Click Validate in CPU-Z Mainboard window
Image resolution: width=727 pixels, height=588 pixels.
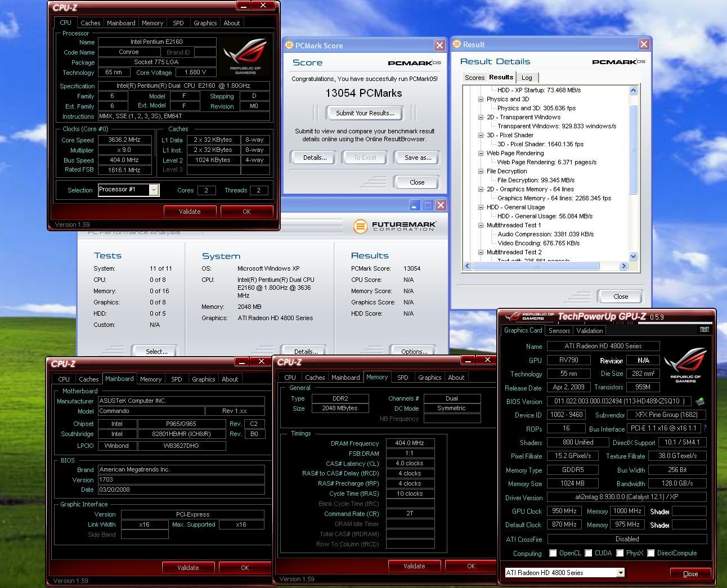click(188, 568)
